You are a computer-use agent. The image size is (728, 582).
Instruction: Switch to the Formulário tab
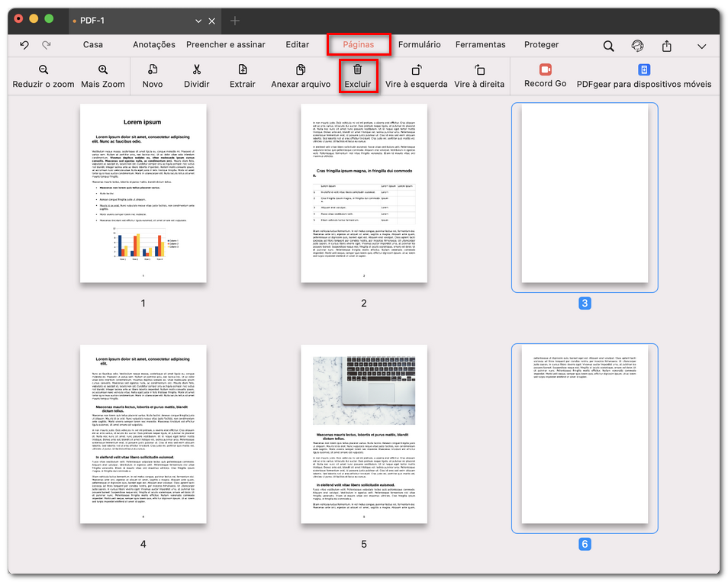pos(420,45)
